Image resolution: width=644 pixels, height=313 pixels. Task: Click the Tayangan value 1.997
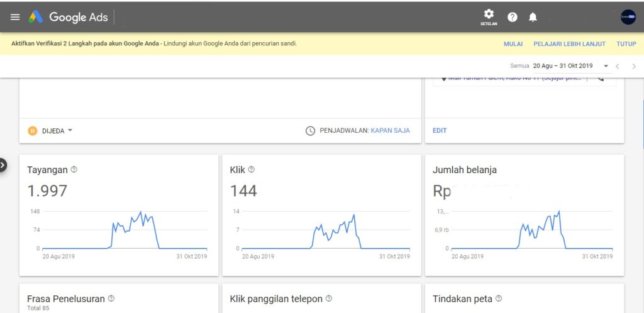(47, 191)
